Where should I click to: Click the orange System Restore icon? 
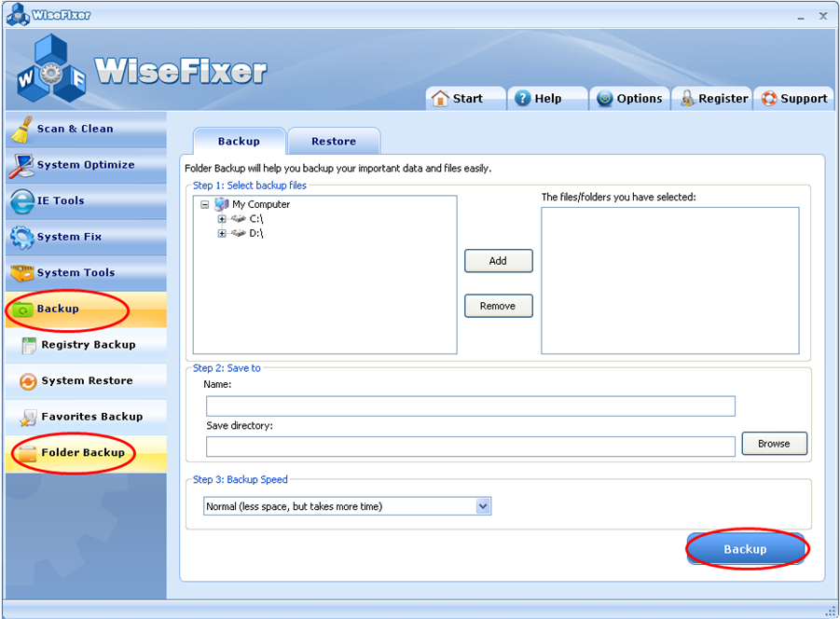(28, 381)
